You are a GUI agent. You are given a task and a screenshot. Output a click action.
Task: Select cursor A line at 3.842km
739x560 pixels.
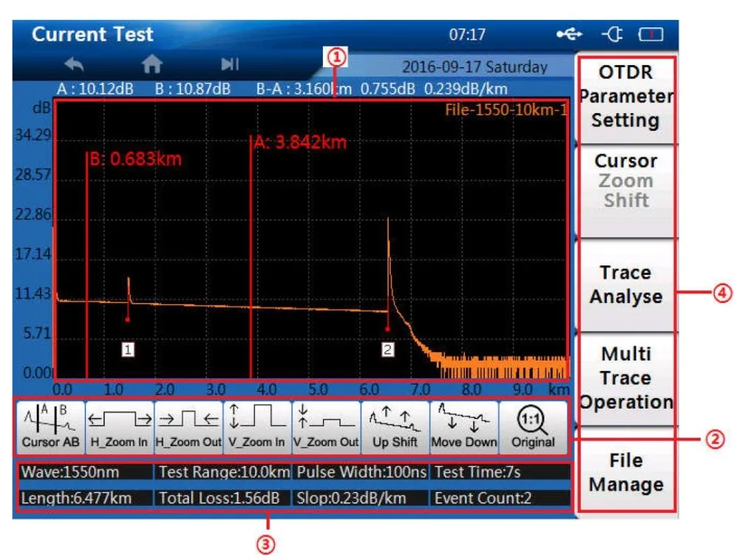pos(251,256)
